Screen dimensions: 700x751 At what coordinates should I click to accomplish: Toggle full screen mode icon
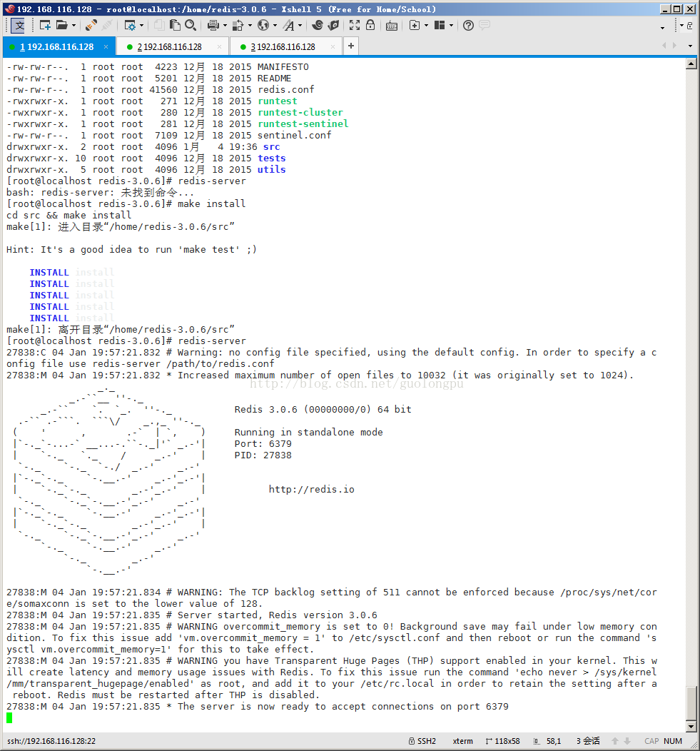[355, 26]
